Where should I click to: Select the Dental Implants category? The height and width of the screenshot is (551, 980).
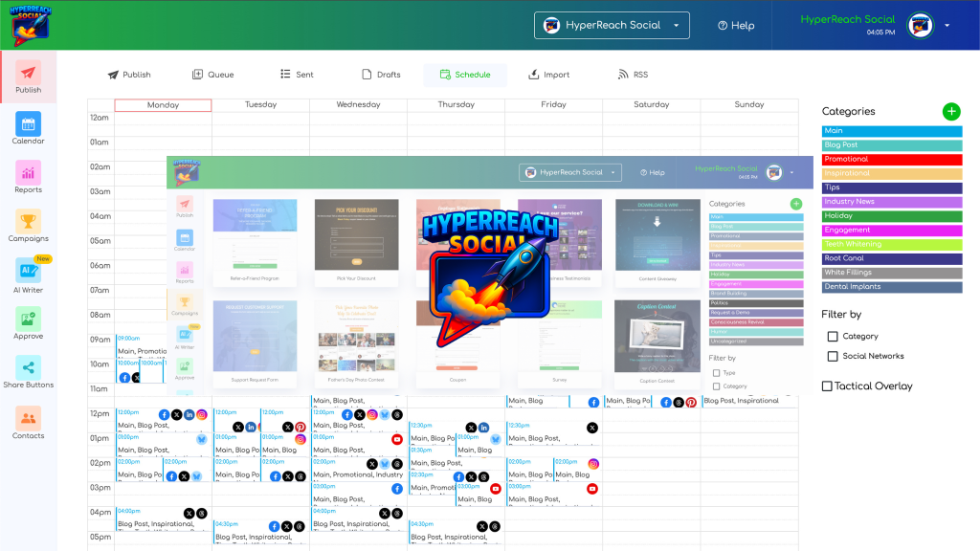click(892, 287)
